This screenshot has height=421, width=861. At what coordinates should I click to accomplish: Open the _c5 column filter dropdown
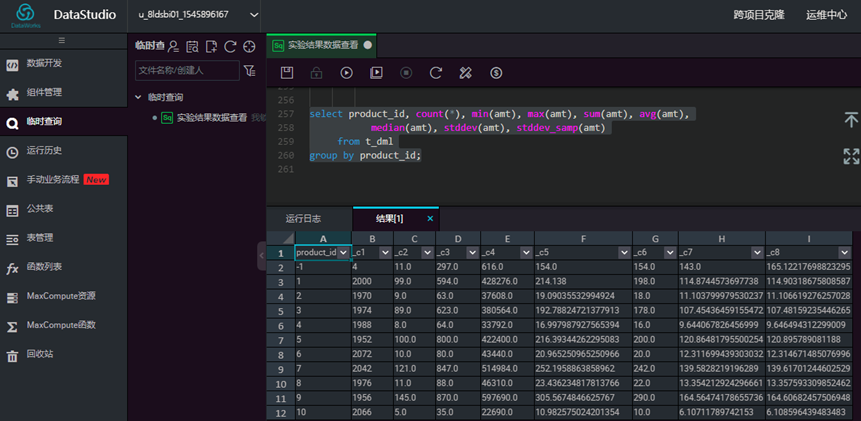[x=624, y=252]
